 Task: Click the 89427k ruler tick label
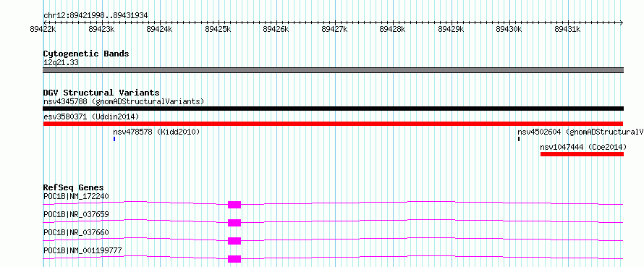click(x=334, y=29)
